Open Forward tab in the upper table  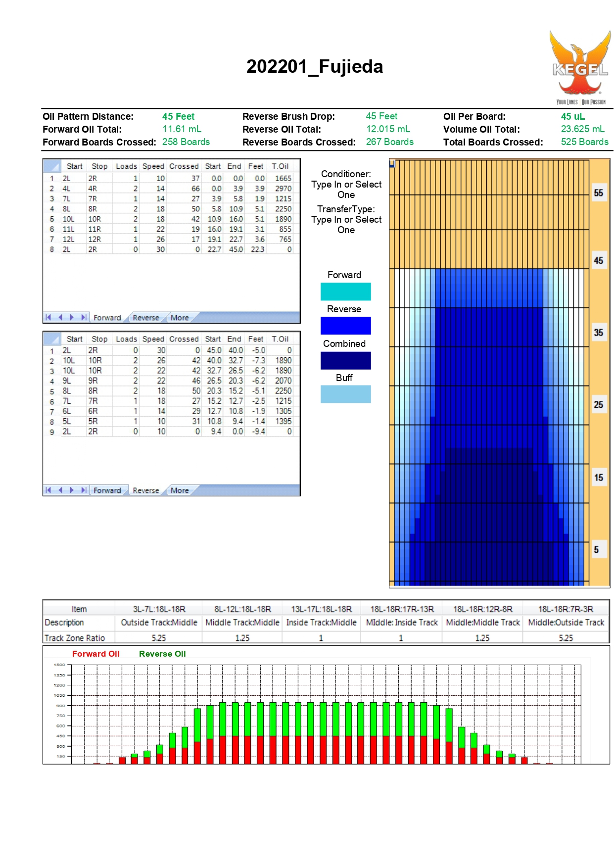coord(107,318)
